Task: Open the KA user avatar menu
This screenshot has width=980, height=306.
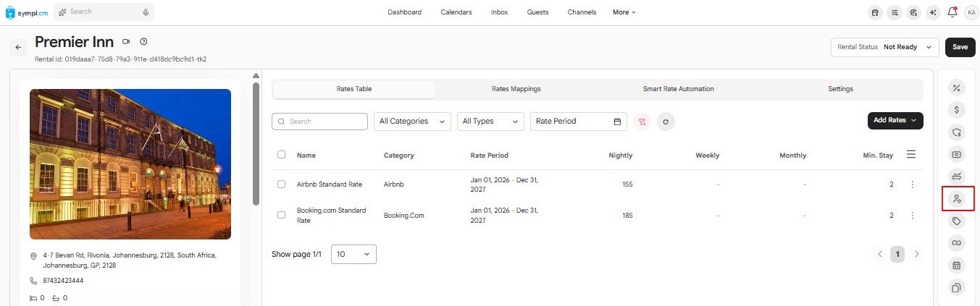Action: [x=971, y=12]
